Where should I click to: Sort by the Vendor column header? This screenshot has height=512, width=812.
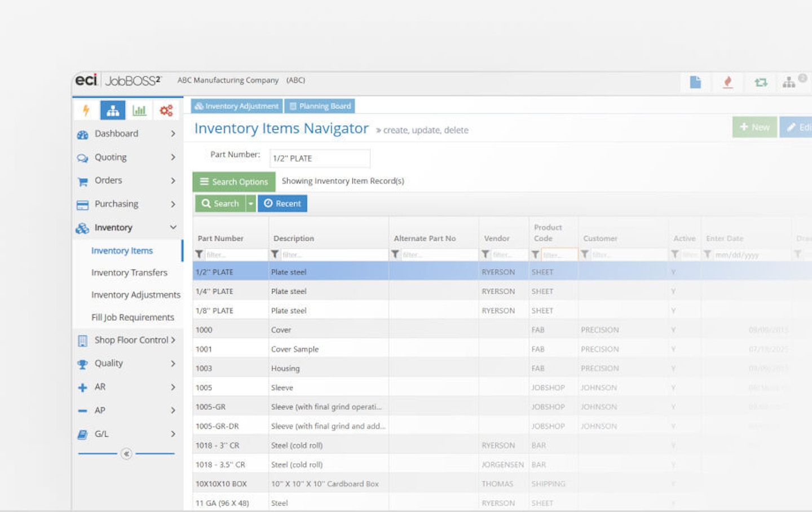pos(497,239)
